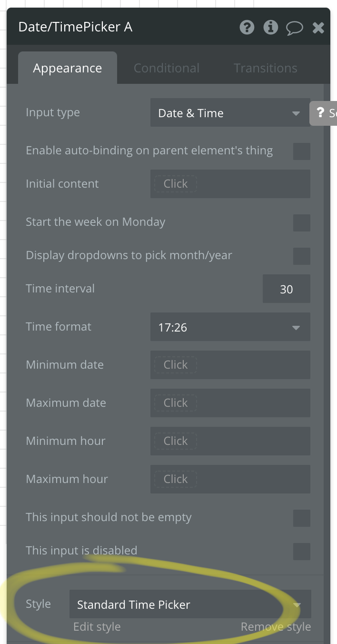Expand the Time format dropdown
337x644 pixels.
[230, 327]
